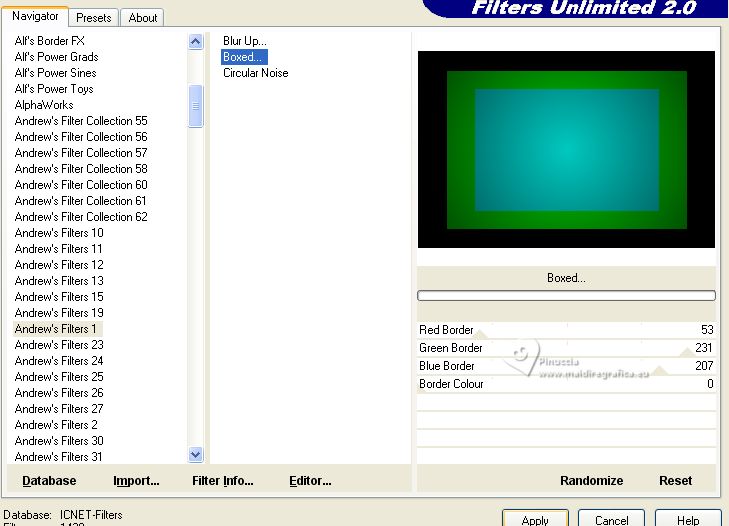Open the Editor... button
Screen dimensions: 729x526
(310, 480)
